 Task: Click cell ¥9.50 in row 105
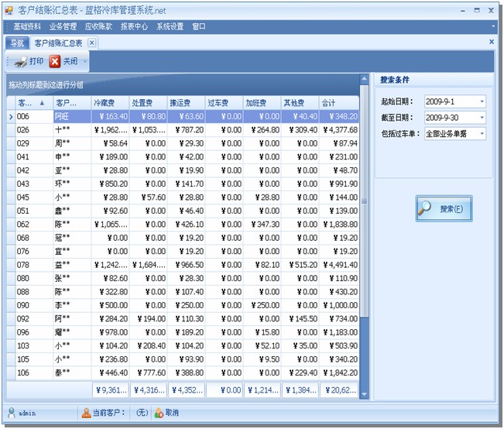[x=262, y=359]
